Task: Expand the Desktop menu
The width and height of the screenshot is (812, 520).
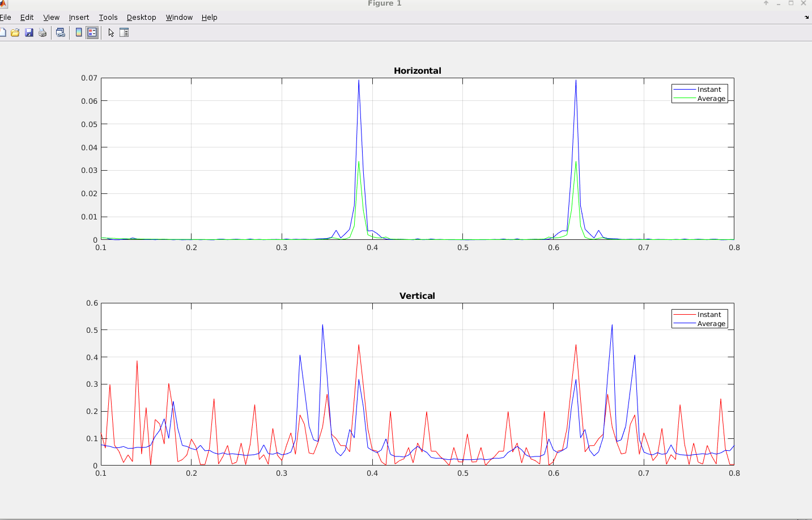Action: point(141,18)
